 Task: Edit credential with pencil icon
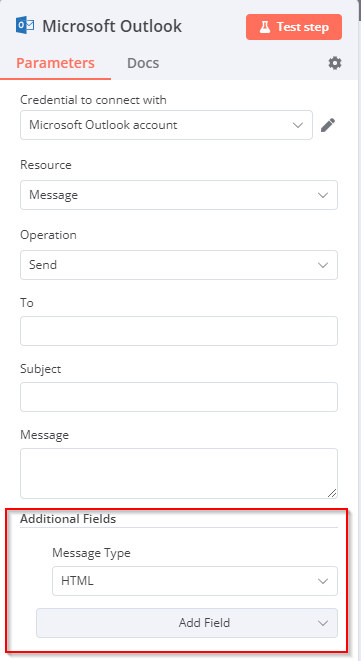(328, 125)
